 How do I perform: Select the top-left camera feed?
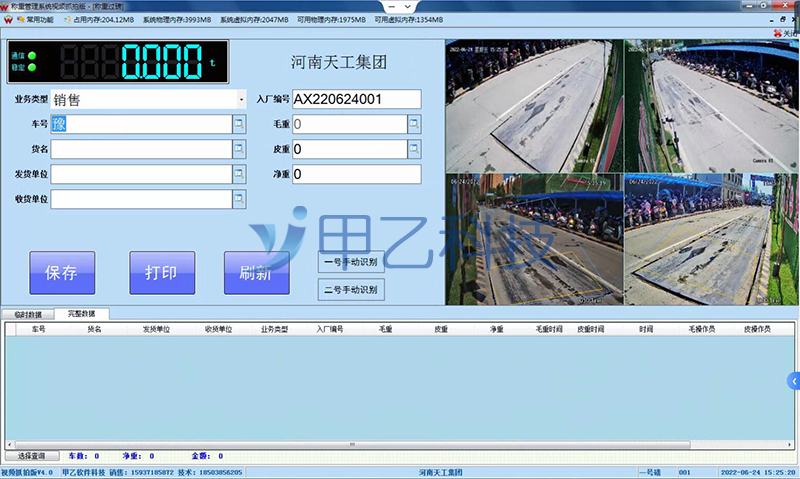[x=533, y=105]
